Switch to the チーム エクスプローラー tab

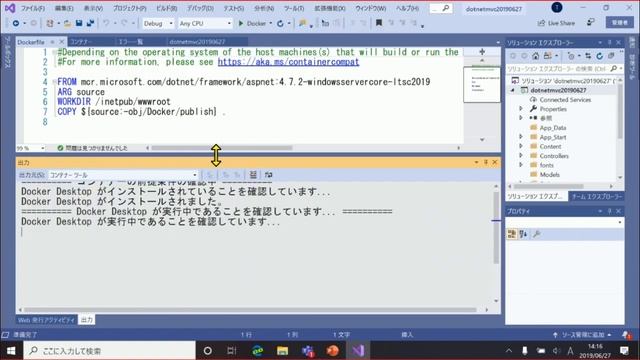point(596,197)
